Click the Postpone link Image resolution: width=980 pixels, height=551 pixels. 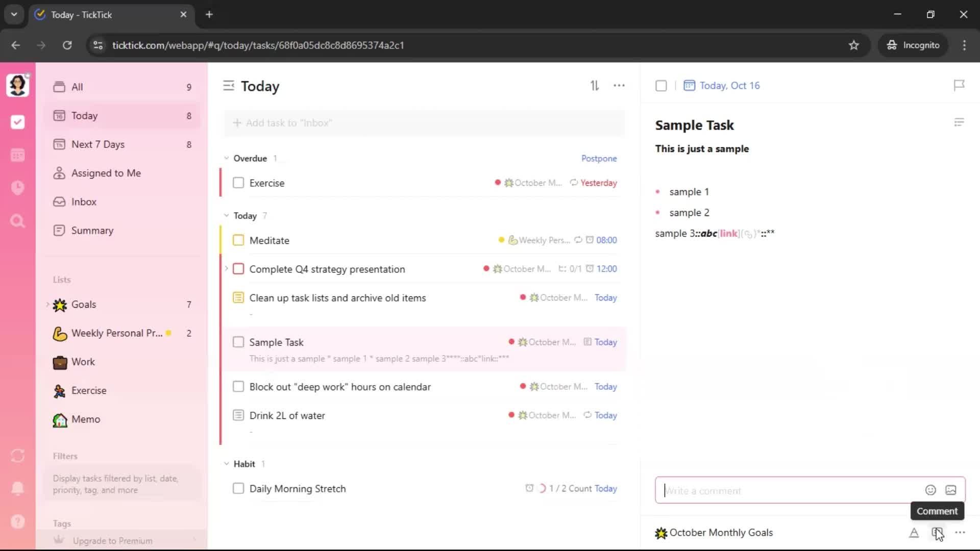coord(599,158)
